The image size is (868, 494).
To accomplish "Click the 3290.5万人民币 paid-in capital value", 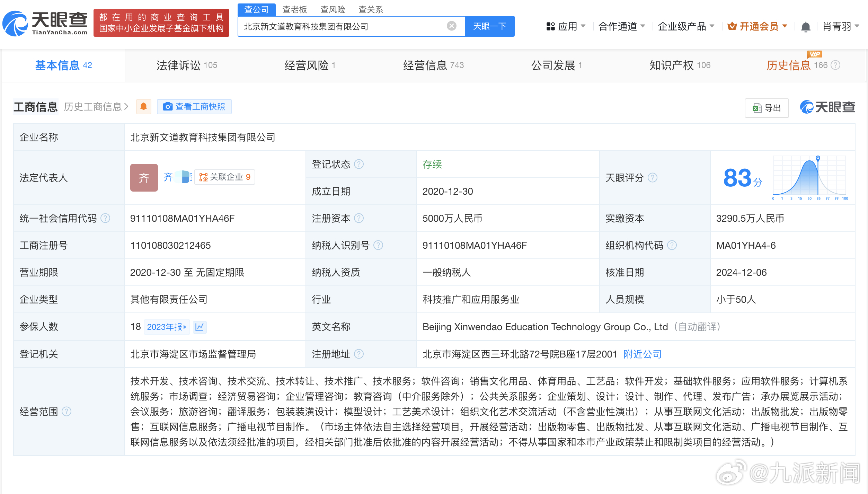I will coord(750,218).
